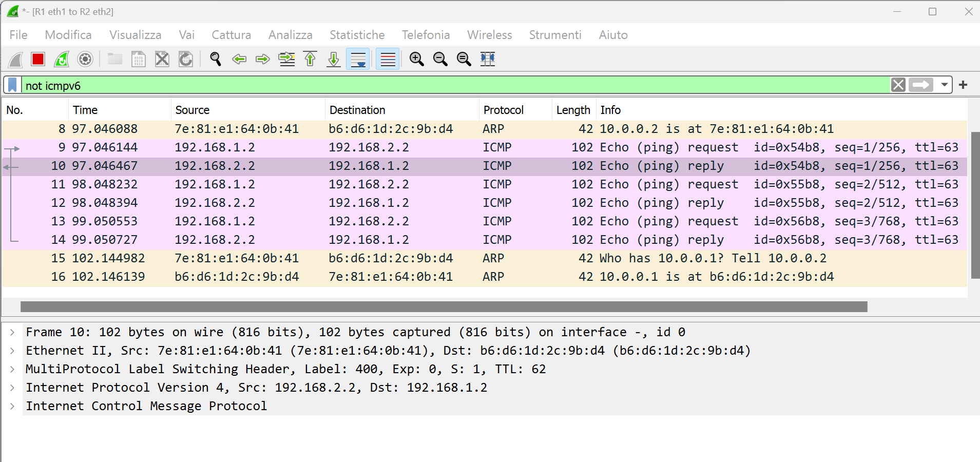
Task: Click the display filter bookmark icon
Action: (13, 85)
